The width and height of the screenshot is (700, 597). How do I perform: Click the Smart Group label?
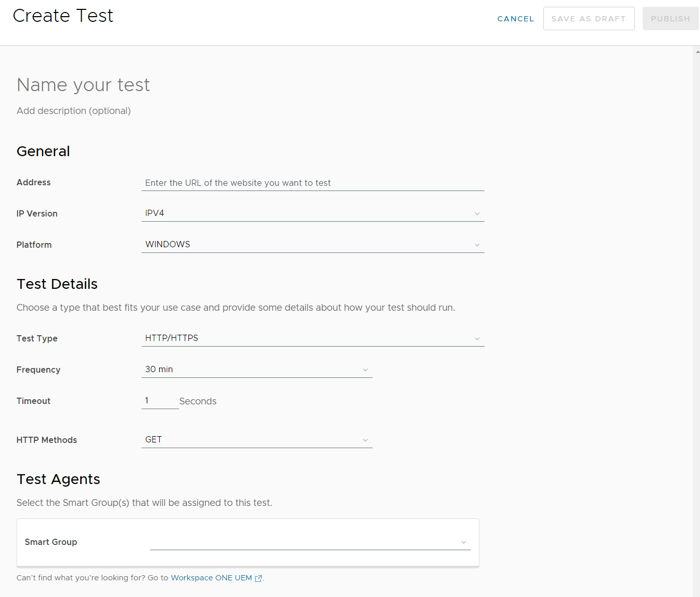click(51, 542)
